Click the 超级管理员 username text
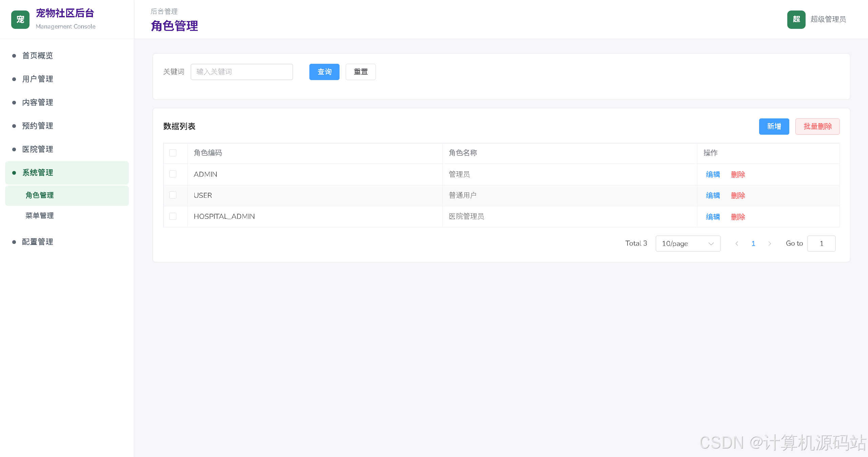The width and height of the screenshot is (868, 457). (x=828, y=19)
